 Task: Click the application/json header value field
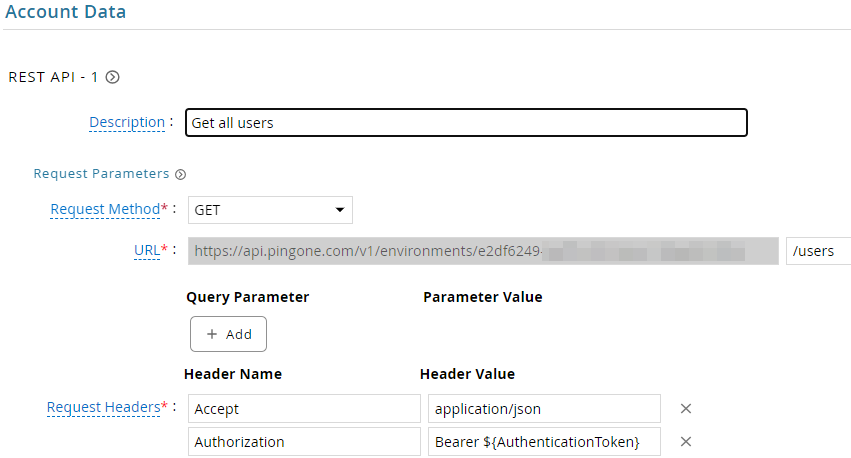pyautogui.click(x=544, y=409)
